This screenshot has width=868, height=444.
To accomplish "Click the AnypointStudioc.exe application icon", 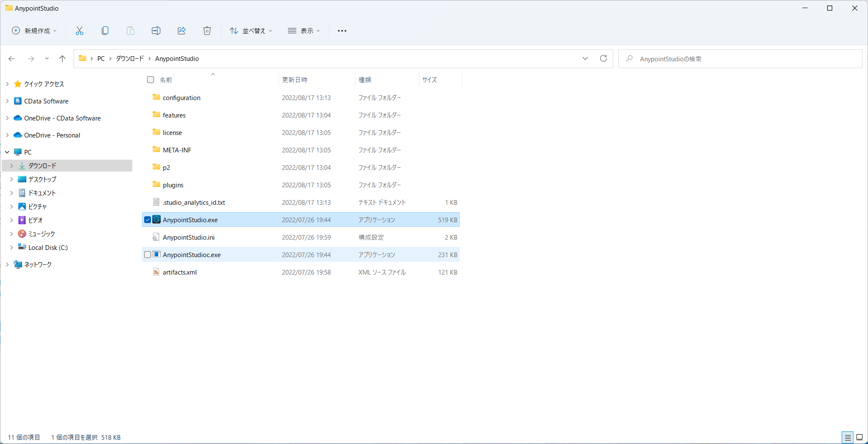I will click(x=157, y=255).
